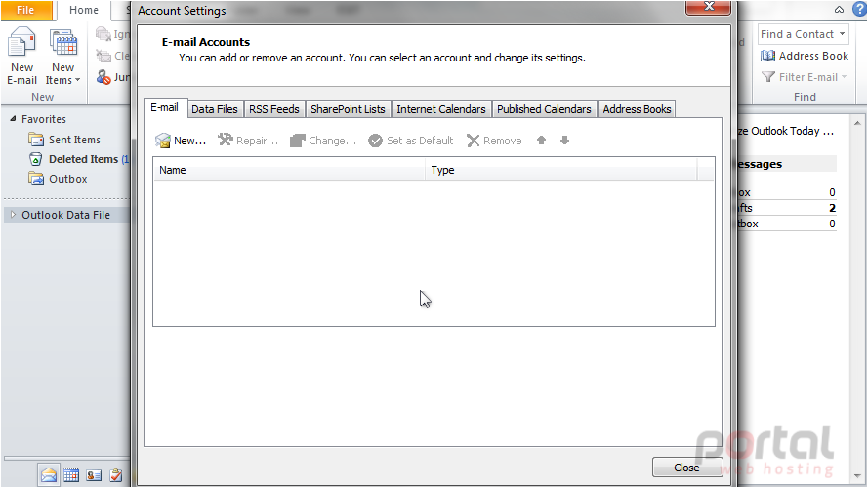The image size is (868, 488).
Task: Expand Outlook Data File tree
Action: [13, 214]
